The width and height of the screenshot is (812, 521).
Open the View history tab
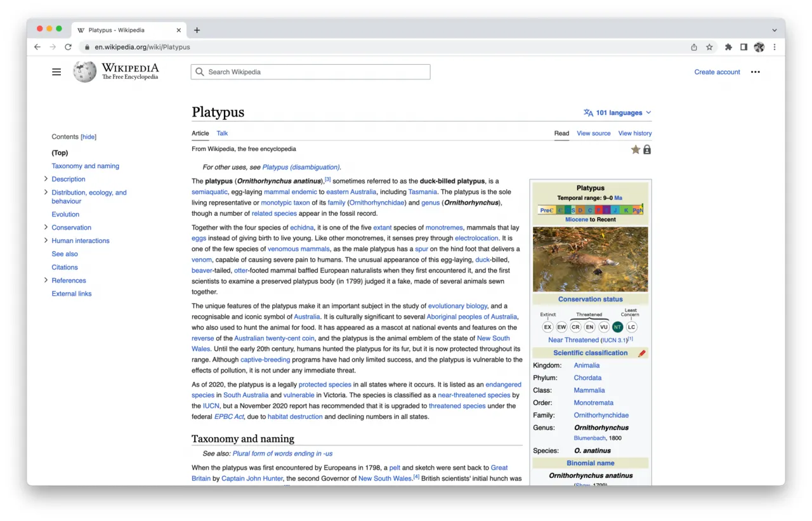pyautogui.click(x=635, y=133)
